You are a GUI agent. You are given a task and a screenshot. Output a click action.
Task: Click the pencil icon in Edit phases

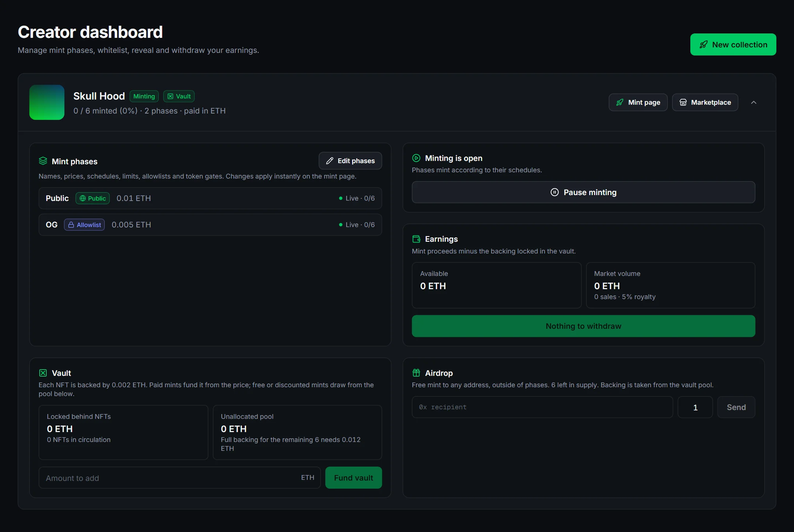coord(330,161)
